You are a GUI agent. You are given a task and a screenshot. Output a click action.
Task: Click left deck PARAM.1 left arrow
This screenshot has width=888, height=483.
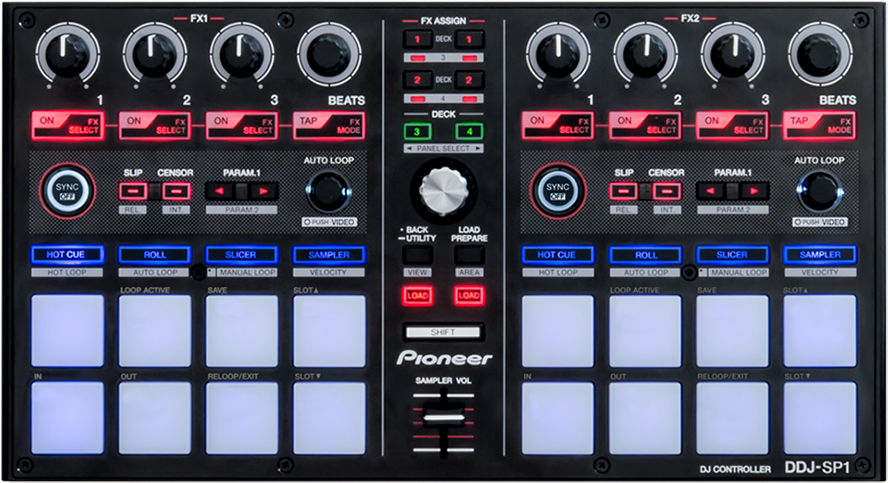coord(220,191)
